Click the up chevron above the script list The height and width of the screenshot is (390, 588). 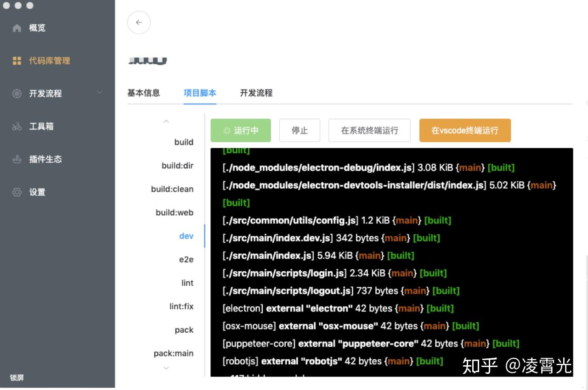(x=166, y=121)
